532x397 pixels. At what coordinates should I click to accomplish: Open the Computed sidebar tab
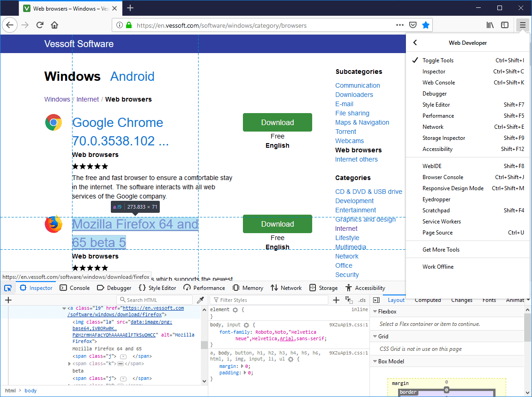pos(428,300)
